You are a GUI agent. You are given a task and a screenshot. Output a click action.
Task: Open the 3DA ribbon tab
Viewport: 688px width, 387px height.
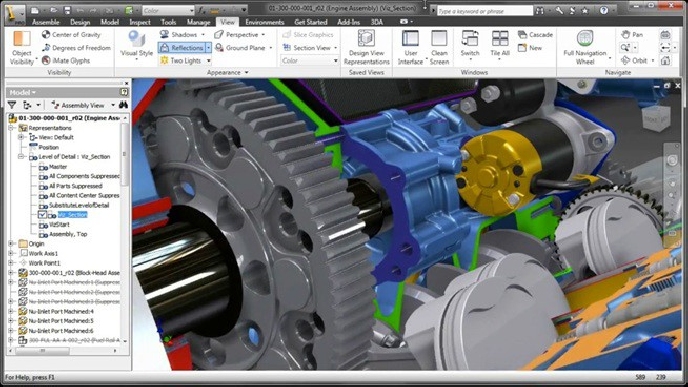pyautogui.click(x=376, y=22)
